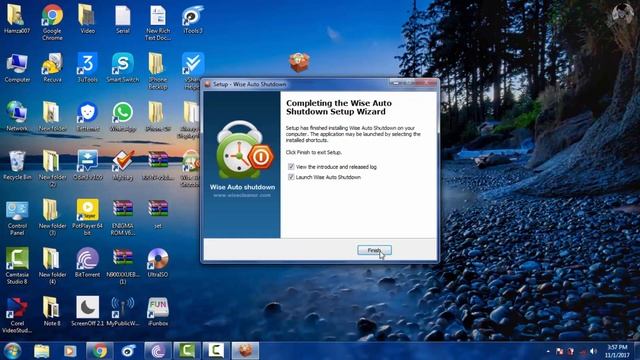Open the Computer desktop icon
Screen dimensions: 640x360
click(x=17, y=68)
